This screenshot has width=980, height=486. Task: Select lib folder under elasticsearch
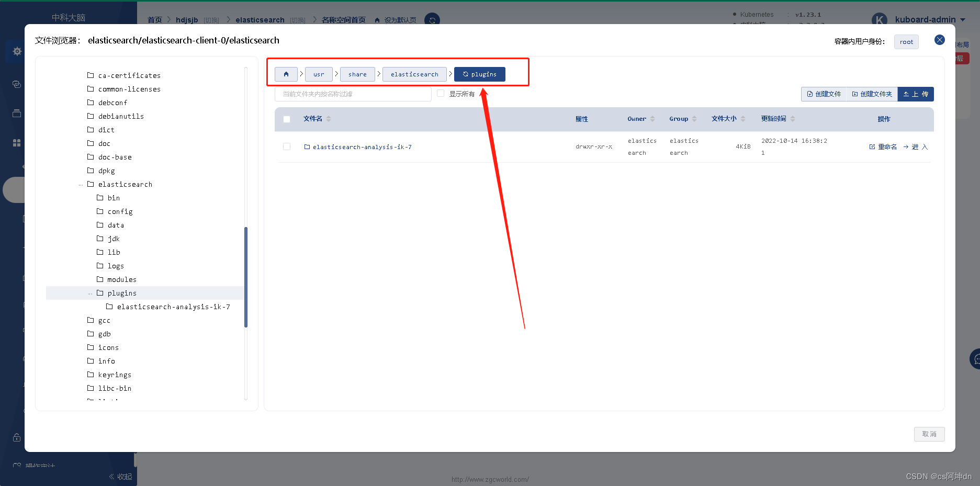point(114,252)
